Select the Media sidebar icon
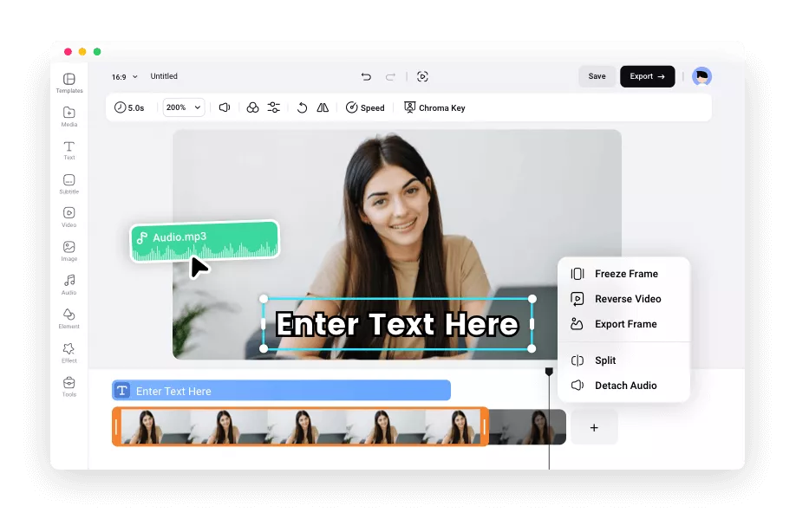Viewport: 796px width, 532px height. click(69, 116)
